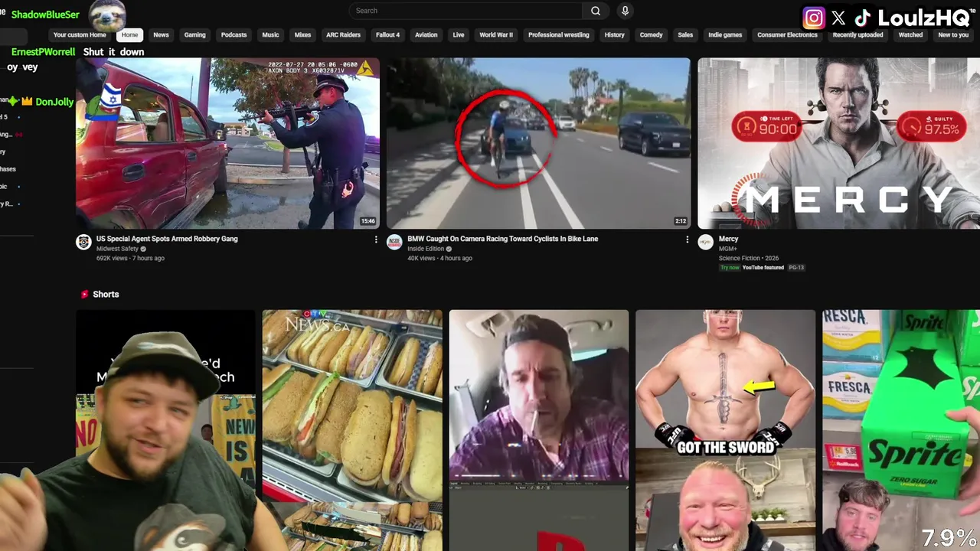
Task: Open options menu for BMW Caught On Camera video
Action: click(687, 240)
